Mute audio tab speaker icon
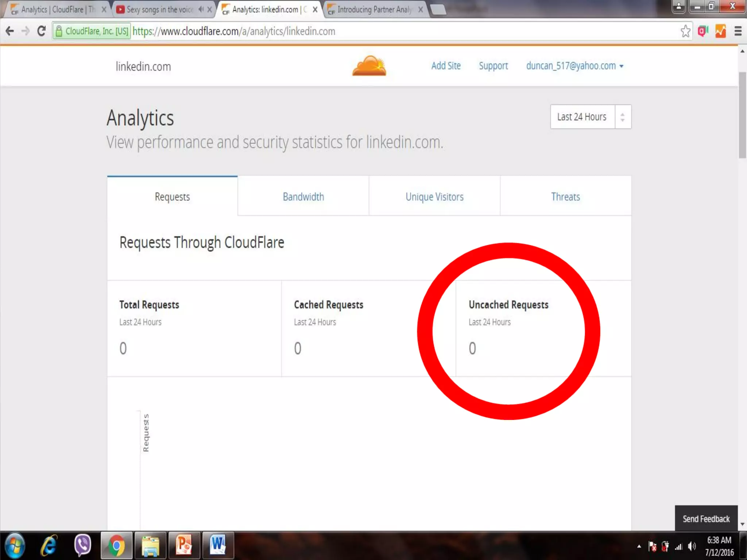Image resolution: width=747 pixels, height=560 pixels. [x=201, y=9]
